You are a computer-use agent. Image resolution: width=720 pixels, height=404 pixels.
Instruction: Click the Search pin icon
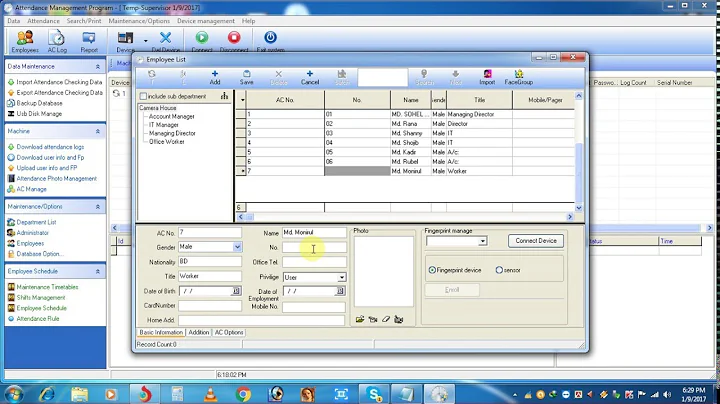click(x=424, y=73)
